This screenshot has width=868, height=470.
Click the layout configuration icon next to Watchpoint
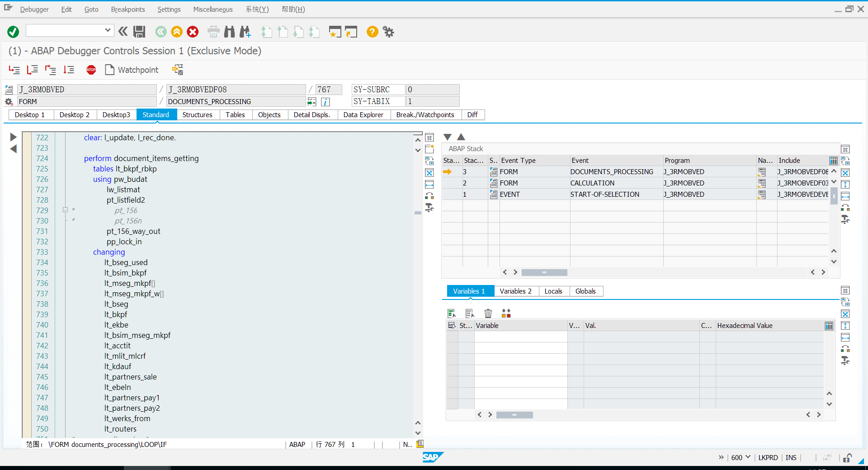178,70
